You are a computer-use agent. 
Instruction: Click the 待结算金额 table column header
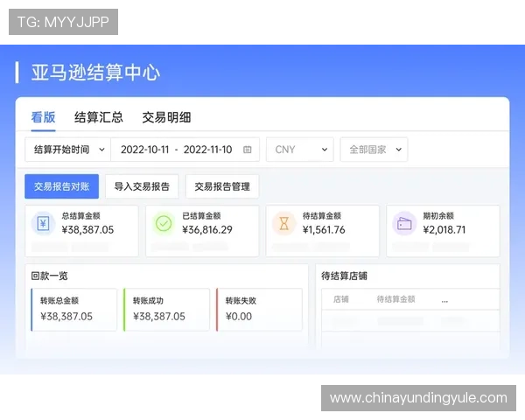[x=395, y=299]
